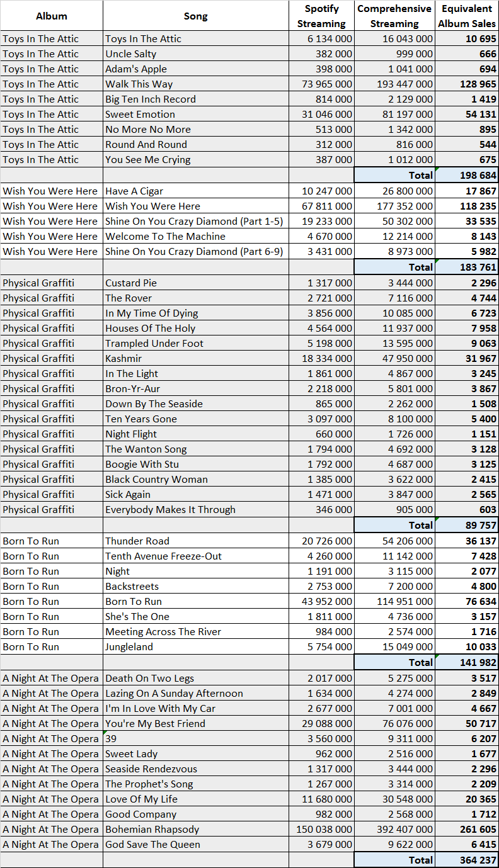Select Lazing On A Sunday Afternoon cell
Screen dimensions: 499x868
[195, 693]
